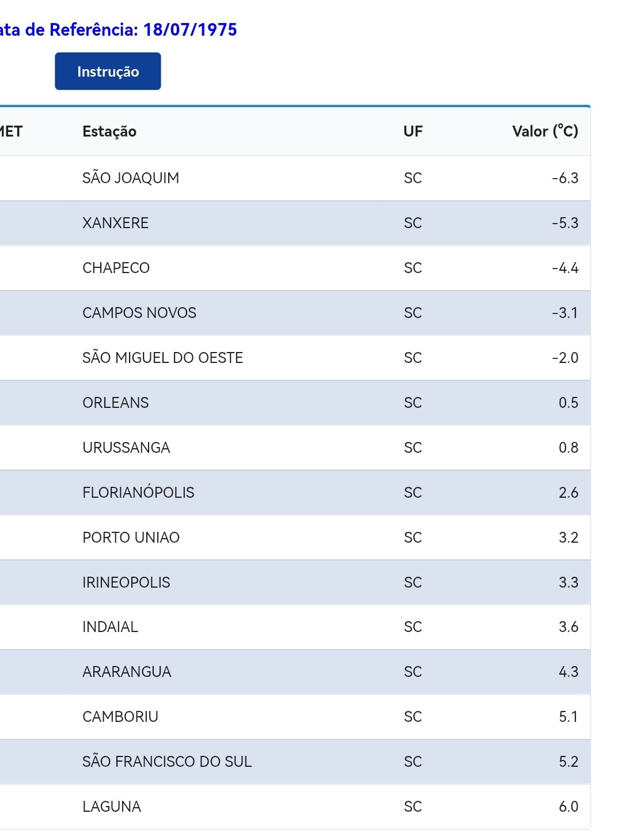Screen dimensions: 622x840
Task: Click the CHAPECO station name
Action: pyautogui.click(x=116, y=268)
